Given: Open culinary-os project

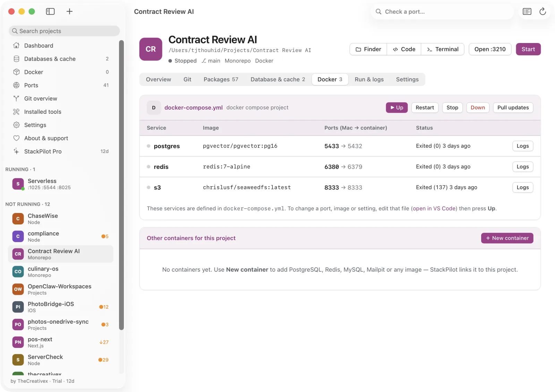Looking at the screenshot, I should click(x=61, y=272).
